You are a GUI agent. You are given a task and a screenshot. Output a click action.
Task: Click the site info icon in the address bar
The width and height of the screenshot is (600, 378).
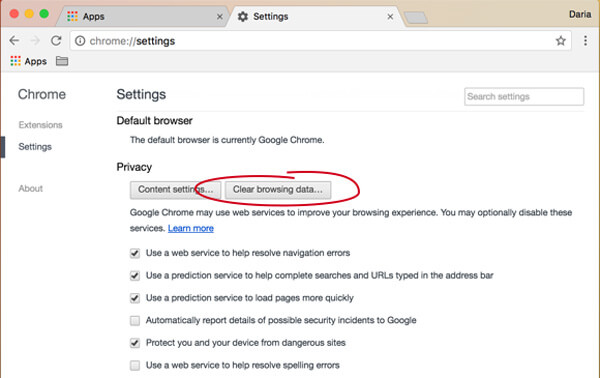(80, 41)
